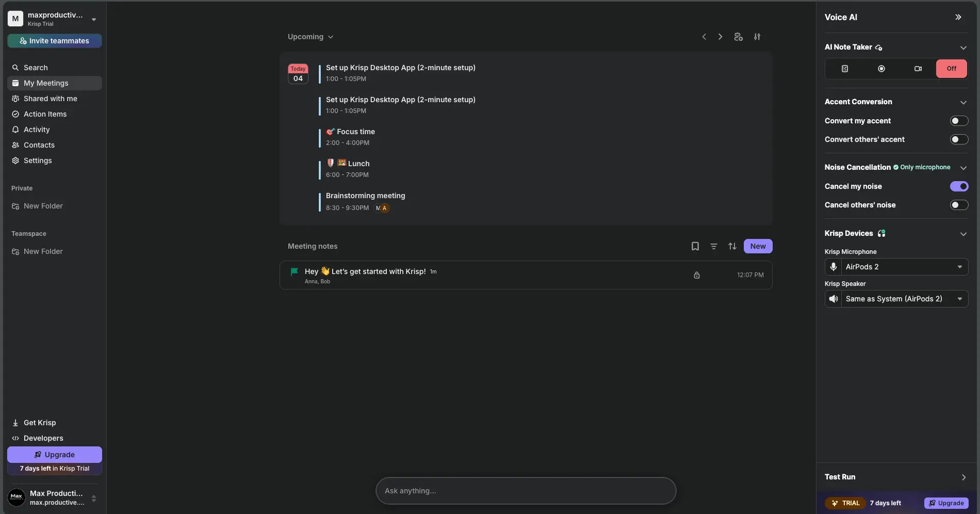The image size is (980, 514).
Task: Collapse the Noise Cancellation section
Action: click(963, 168)
